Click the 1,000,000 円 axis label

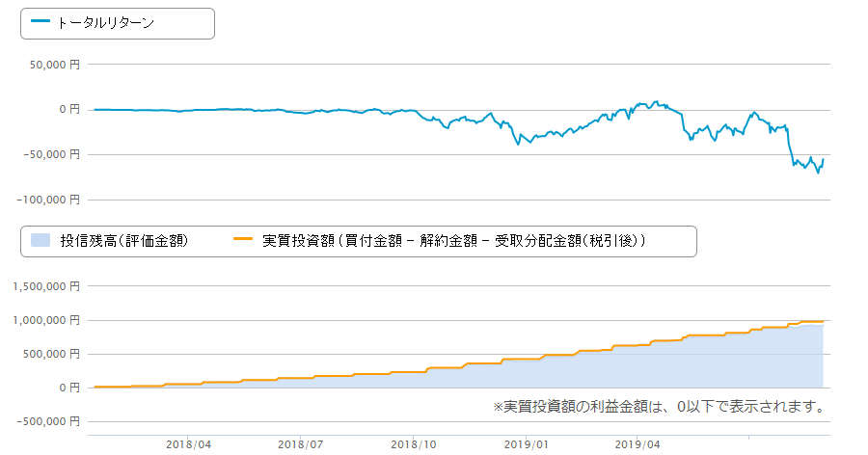pyautogui.click(x=46, y=320)
